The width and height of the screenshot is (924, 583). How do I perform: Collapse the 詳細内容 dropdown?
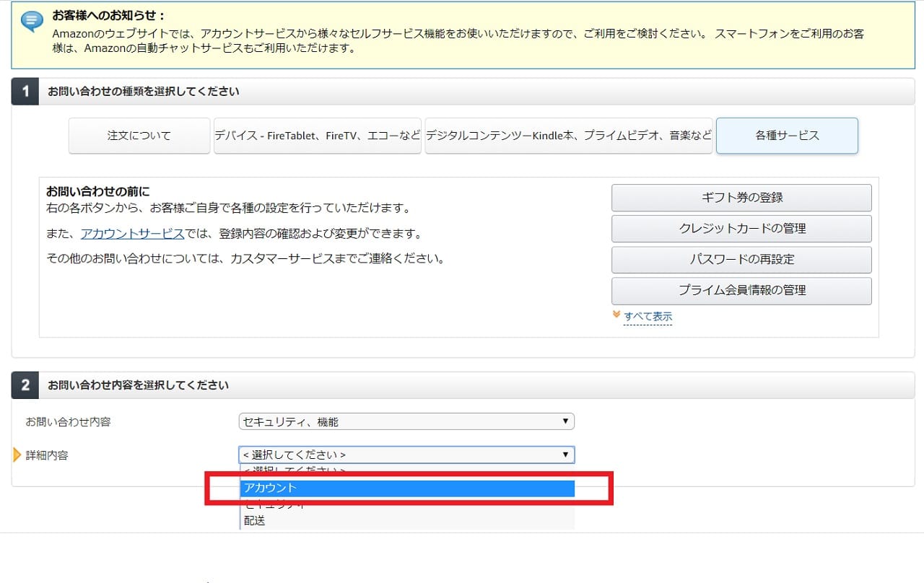pos(406,455)
